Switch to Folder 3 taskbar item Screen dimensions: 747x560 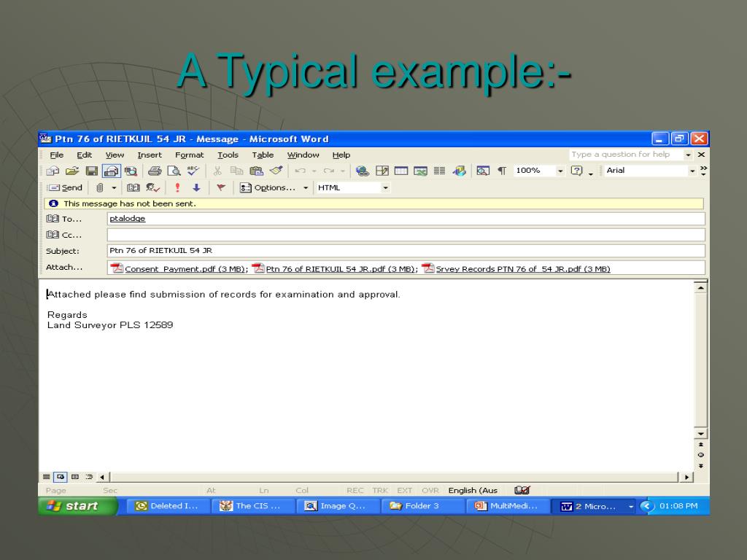click(x=422, y=506)
